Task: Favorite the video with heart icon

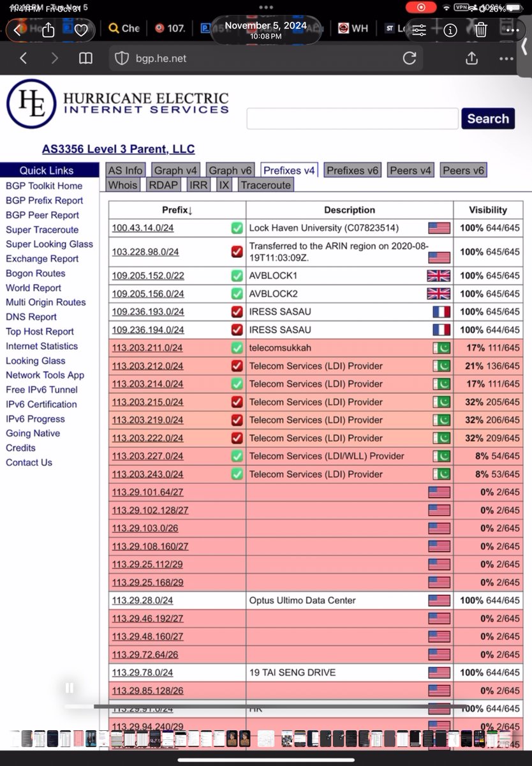Action: (x=80, y=30)
